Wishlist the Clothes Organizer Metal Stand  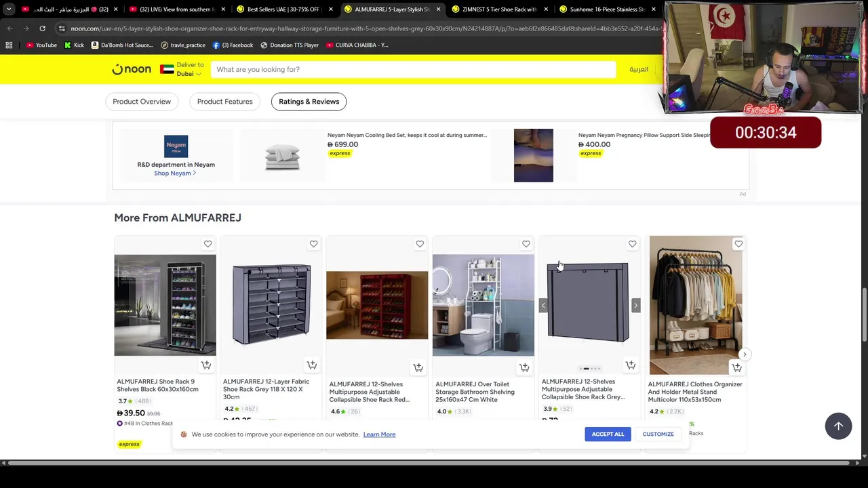pyautogui.click(x=738, y=244)
